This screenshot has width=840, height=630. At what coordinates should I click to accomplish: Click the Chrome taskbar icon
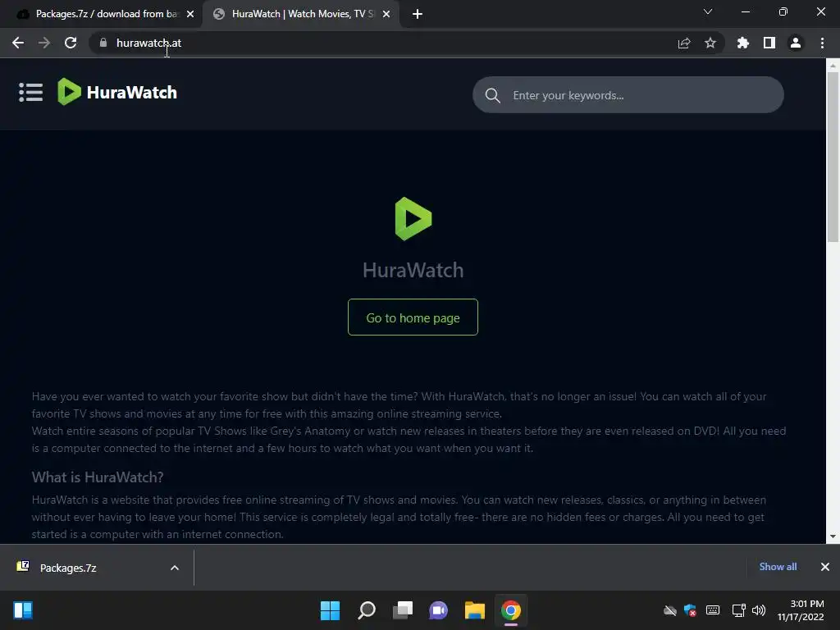(510, 610)
